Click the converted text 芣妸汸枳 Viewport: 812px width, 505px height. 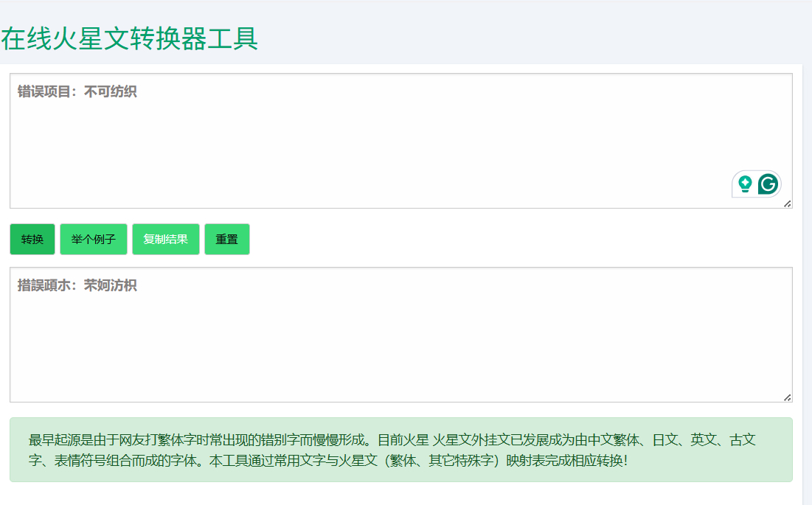(111, 286)
